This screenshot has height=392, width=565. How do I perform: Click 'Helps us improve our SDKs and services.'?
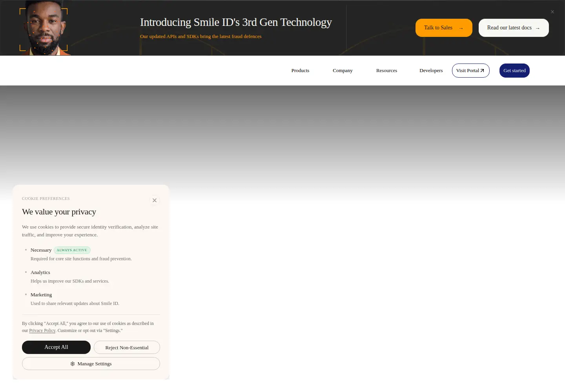(70, 281)
